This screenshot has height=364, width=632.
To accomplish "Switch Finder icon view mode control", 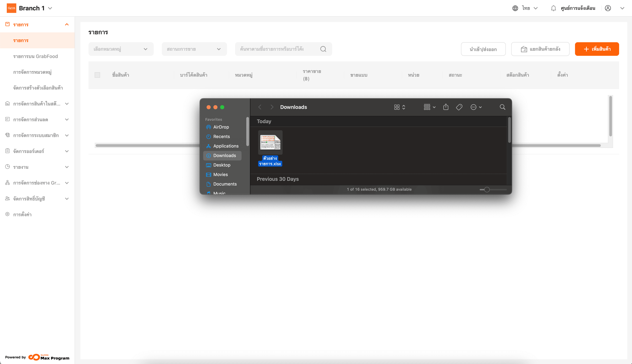I will [x=399, y=107].
